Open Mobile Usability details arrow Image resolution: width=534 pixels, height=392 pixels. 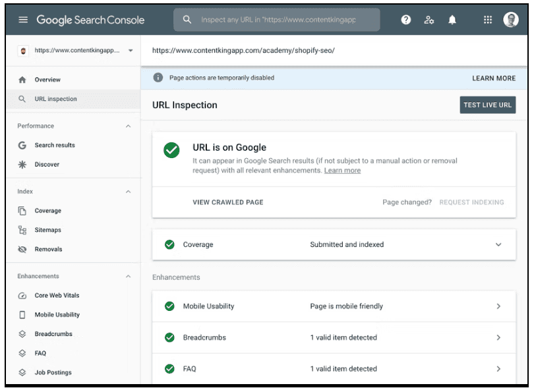coord(498,306)
